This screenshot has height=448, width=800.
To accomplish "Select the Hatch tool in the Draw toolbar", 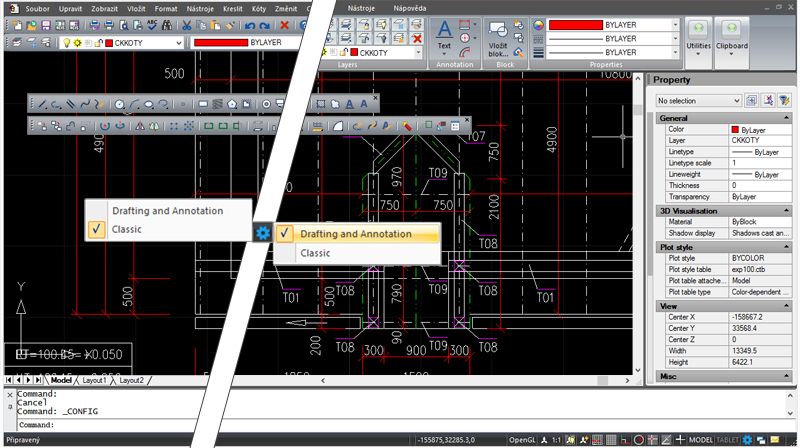I will [217, 104].
